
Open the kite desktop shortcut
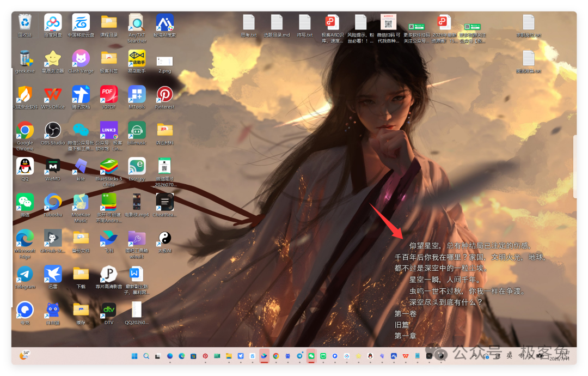point(81,169)
